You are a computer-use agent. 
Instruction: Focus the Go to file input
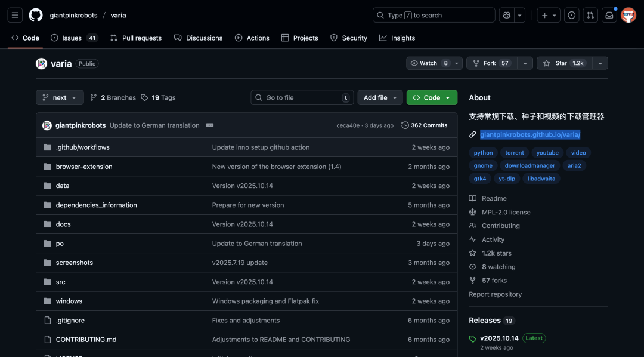point(302,97)
